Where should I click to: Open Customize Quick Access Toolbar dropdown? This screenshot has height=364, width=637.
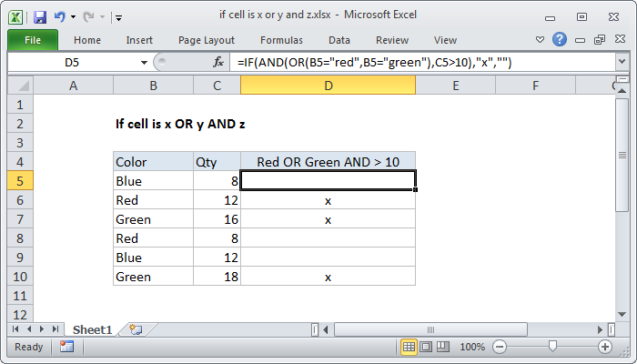click(119, 17)
